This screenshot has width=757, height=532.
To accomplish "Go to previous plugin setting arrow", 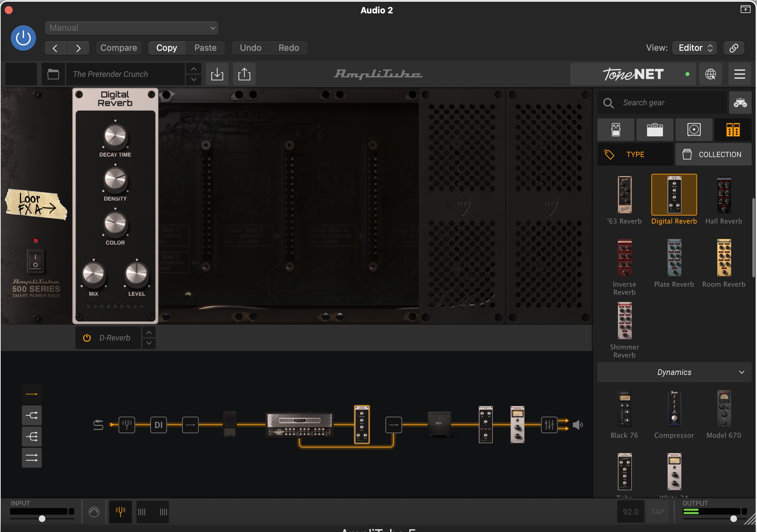I will tap(55, 48).
